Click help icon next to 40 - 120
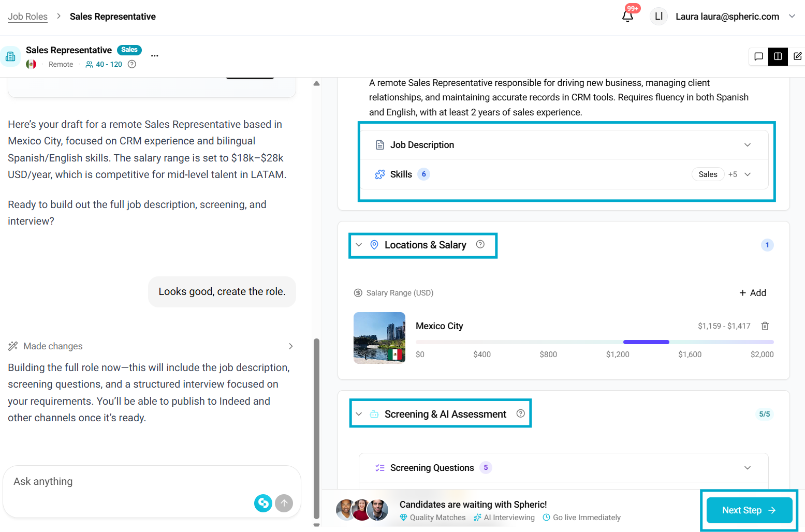This screenshot has height=532, width=805. 132,64
